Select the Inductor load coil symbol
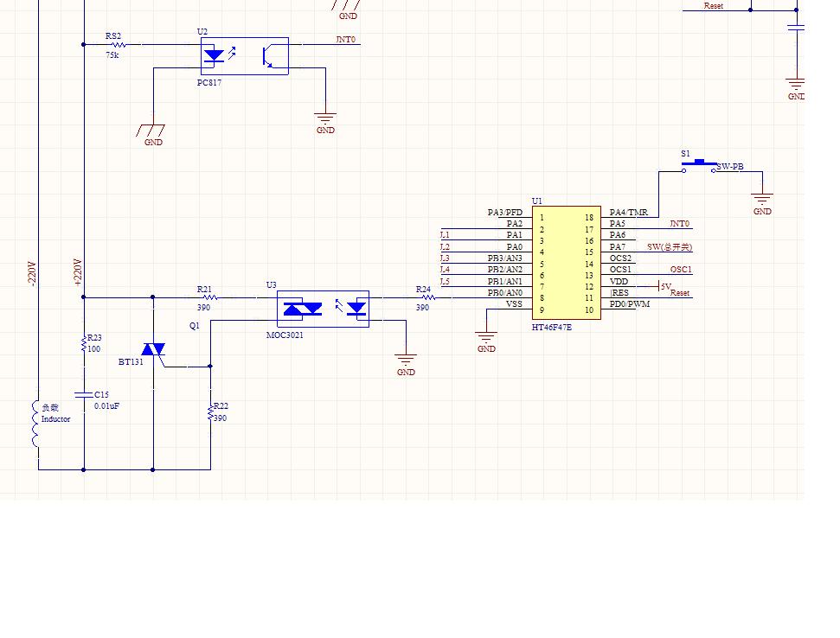 pyautogui.click(x=37, y=425)
